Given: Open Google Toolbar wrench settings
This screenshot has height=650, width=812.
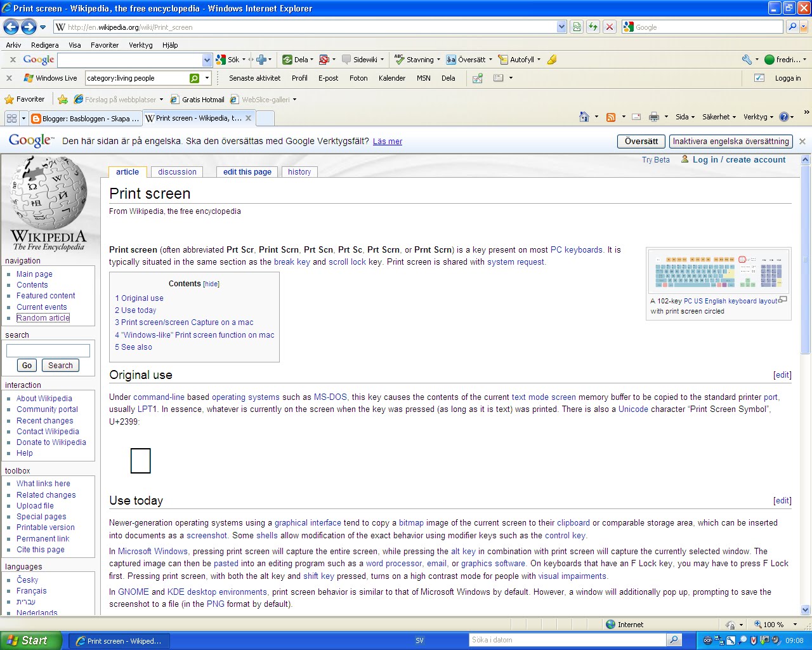Looking at the screenshot, I should (x=747, y=60).
